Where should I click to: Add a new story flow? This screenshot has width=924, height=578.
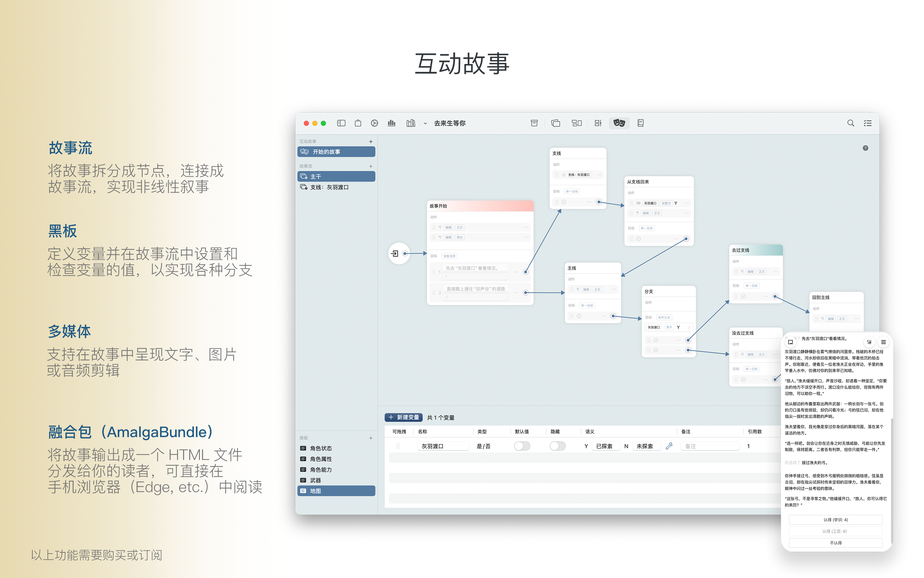coord(371,166)
